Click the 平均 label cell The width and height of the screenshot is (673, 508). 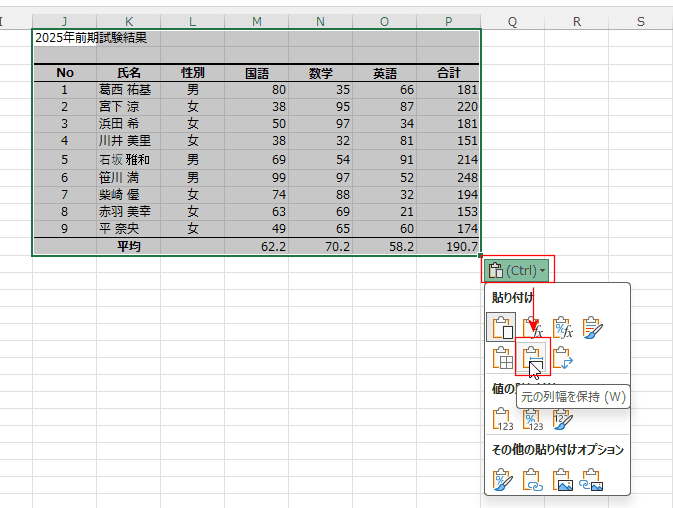[129, 246]
